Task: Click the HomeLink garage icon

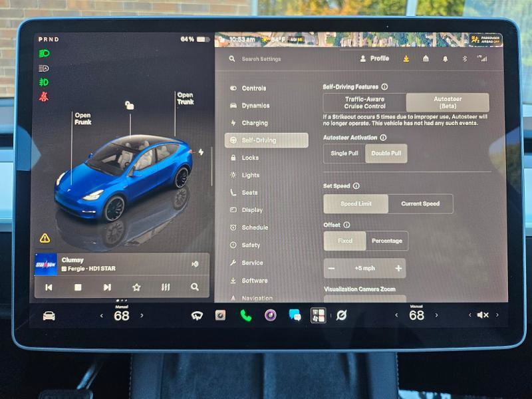Action: click(x=426, y=59)
